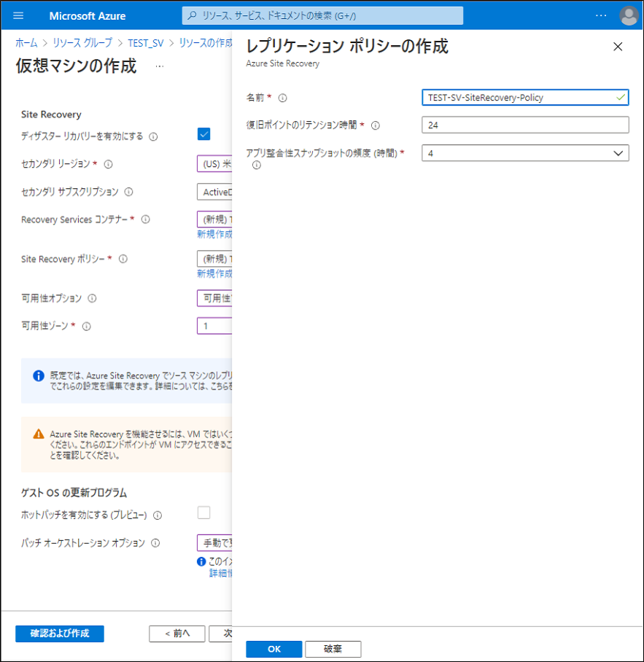Open the セカンダリ リージョン dropdown
The image size is (644, 662).
pyautogui.click(x=214, y=164)
